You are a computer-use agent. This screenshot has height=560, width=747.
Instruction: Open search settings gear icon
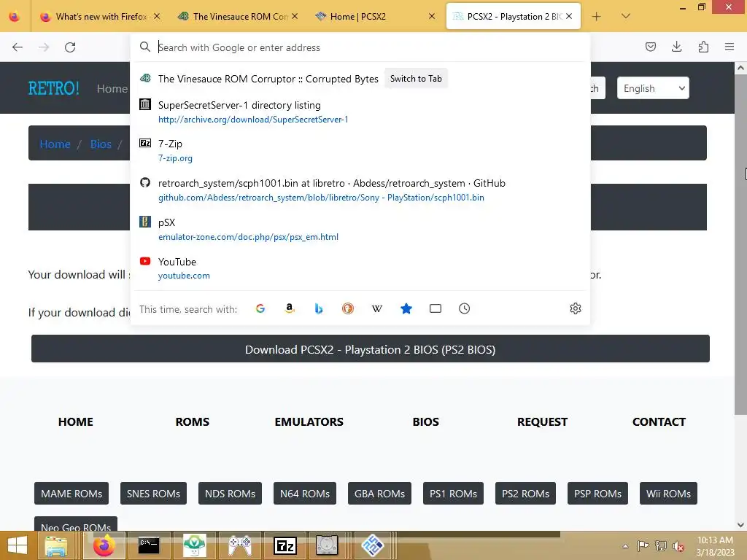(x=576, y=308)
